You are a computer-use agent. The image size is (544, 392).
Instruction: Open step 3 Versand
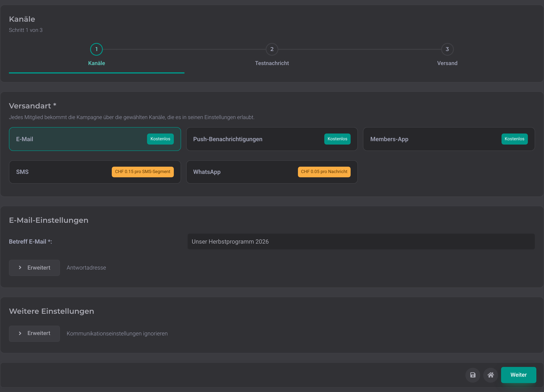(x=447, y=55)
